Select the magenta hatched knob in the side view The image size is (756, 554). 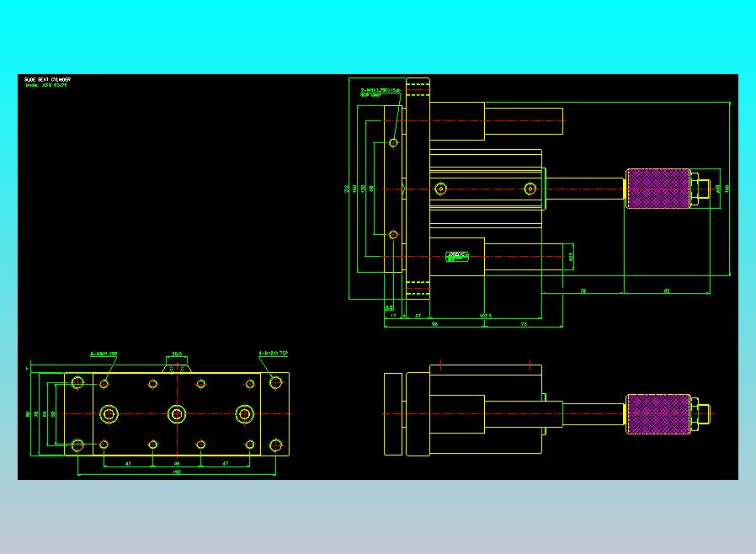[658, 189]
